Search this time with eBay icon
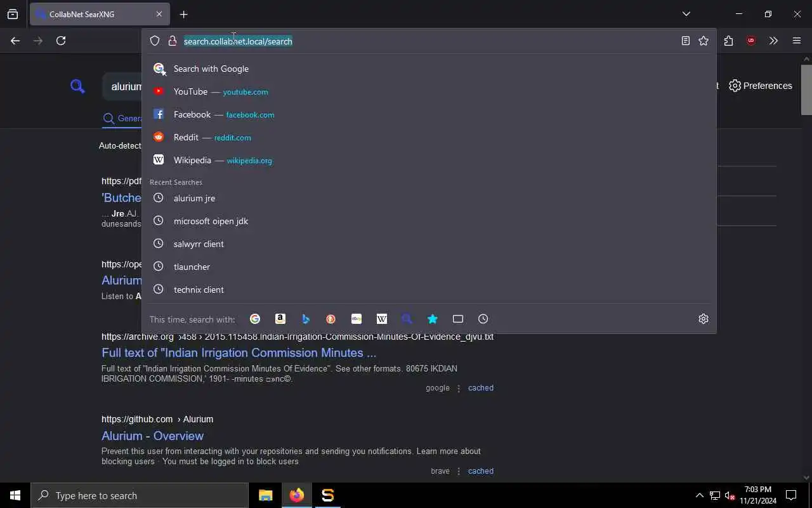The width and height of the screenshot is (812, 508). point(357,319)
